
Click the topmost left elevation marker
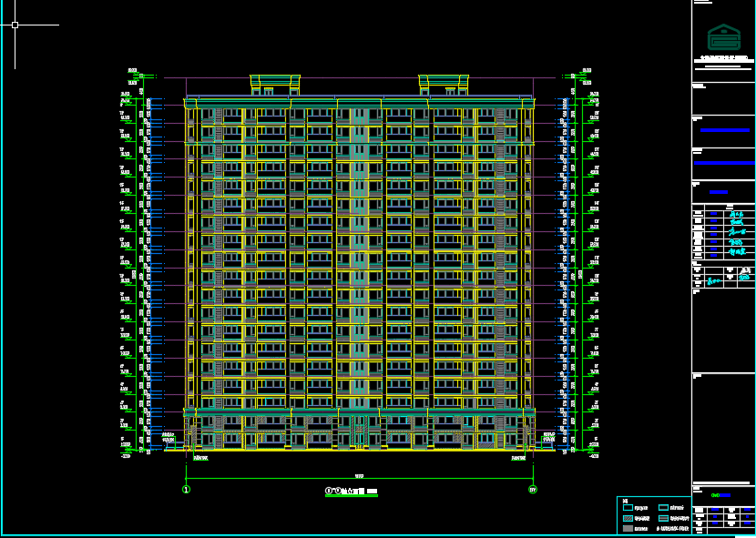tap(132, 71)
